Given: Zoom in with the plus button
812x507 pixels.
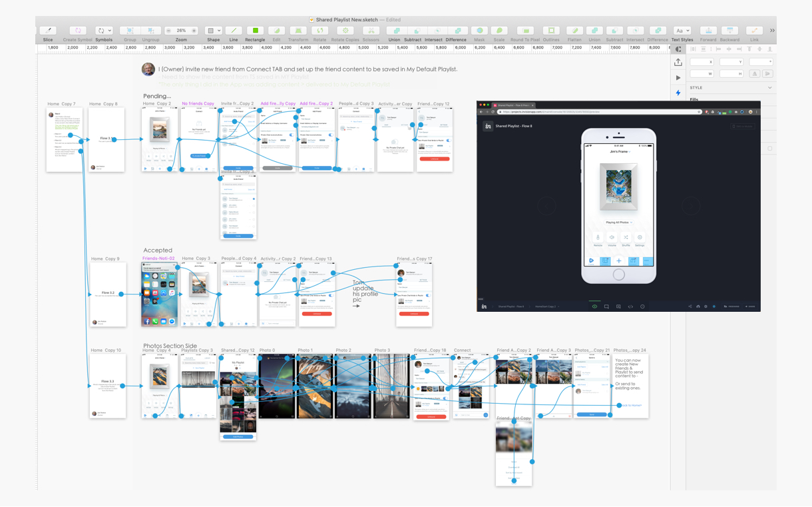Looking at the screenshot, I should pyautogui.click(x=194, y=31).
